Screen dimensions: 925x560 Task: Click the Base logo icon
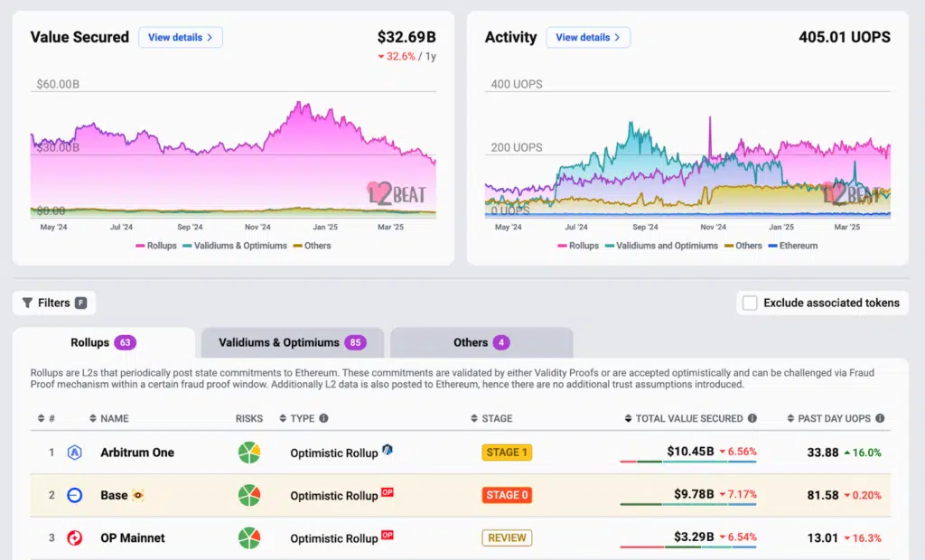[x=75, y=495]
